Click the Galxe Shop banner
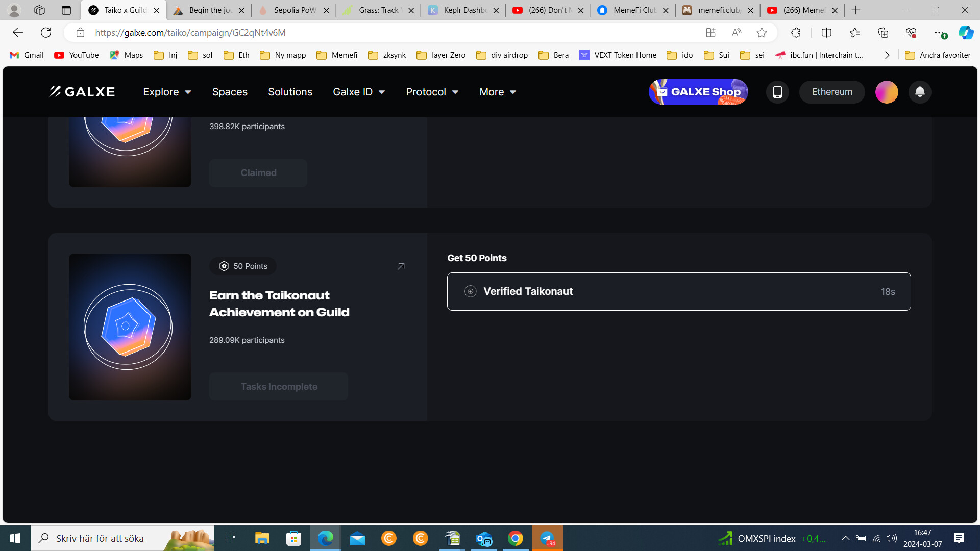This screenshot has width=980, height=551. pyautogui.click(x=698, y=92)
